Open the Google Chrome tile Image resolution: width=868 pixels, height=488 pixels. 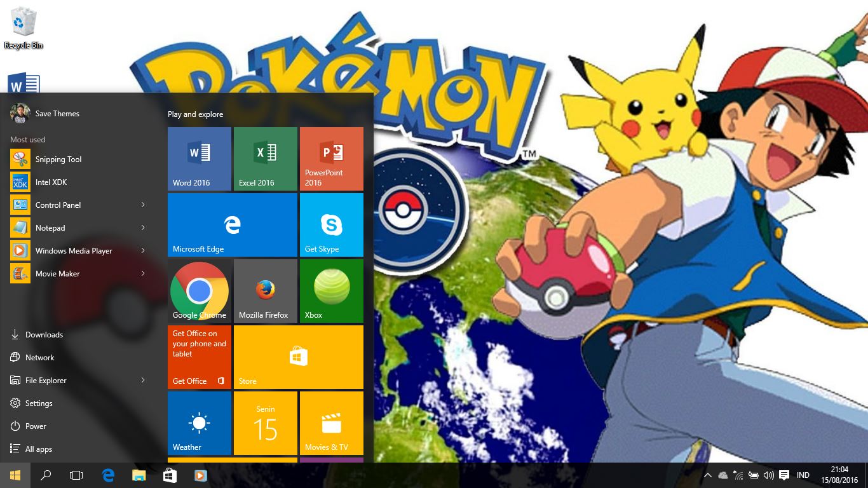click(200, 291)
